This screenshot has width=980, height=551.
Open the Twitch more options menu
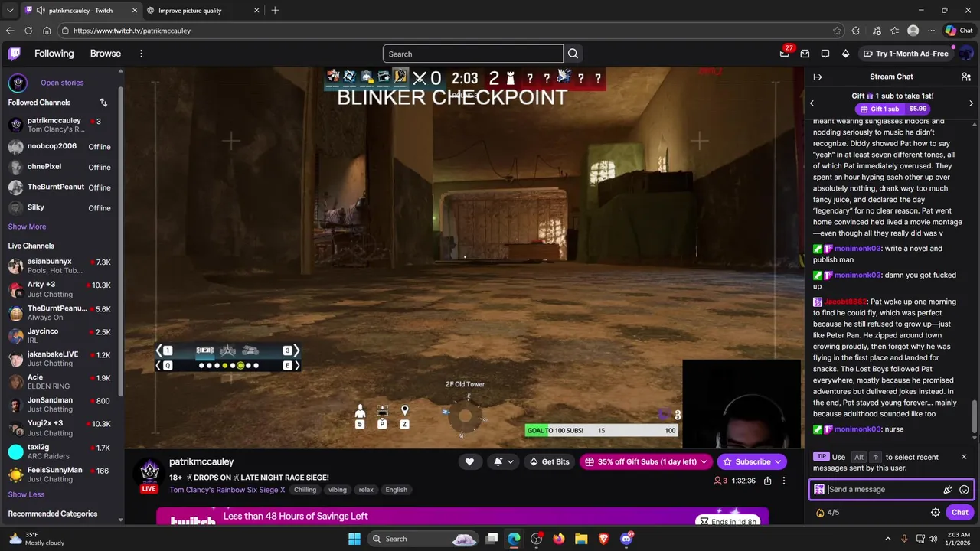click(141, 54)
